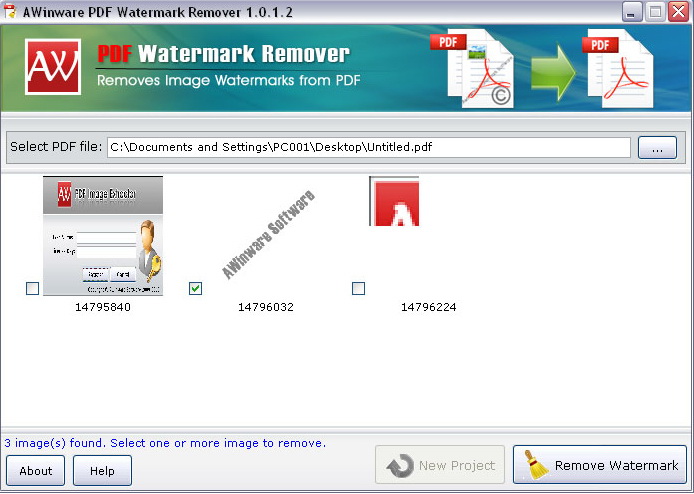The height and width of the screenshot is (494, 694).
Task: Click the Select PDF file path field
Action: [369, 147]
